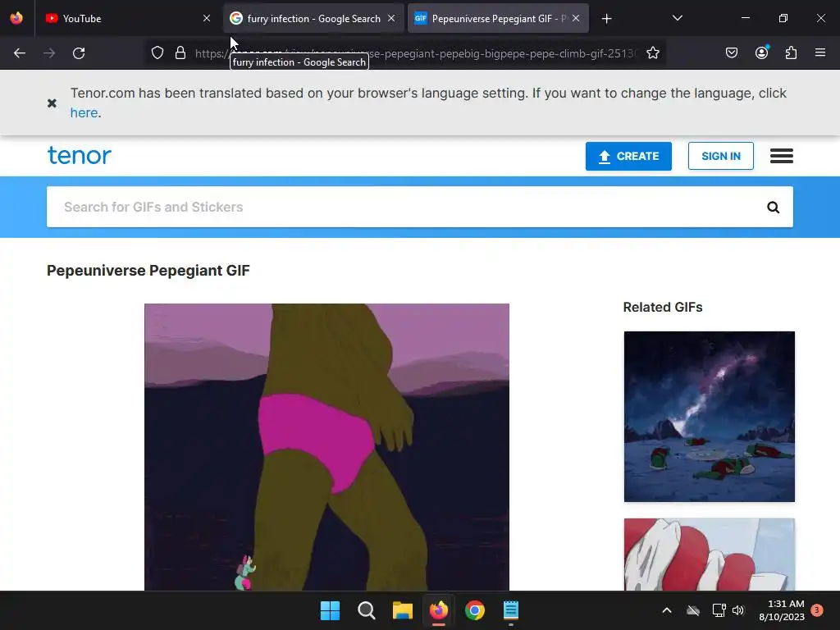Open the Tenor hamburger menu

pyautogui.click(x=782, y=156)
